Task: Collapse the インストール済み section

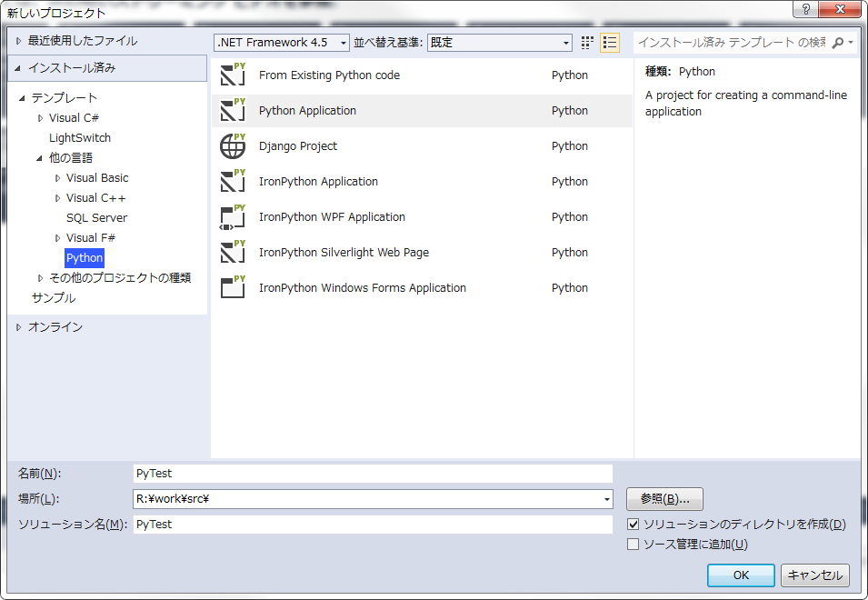Action: (17, 68)
